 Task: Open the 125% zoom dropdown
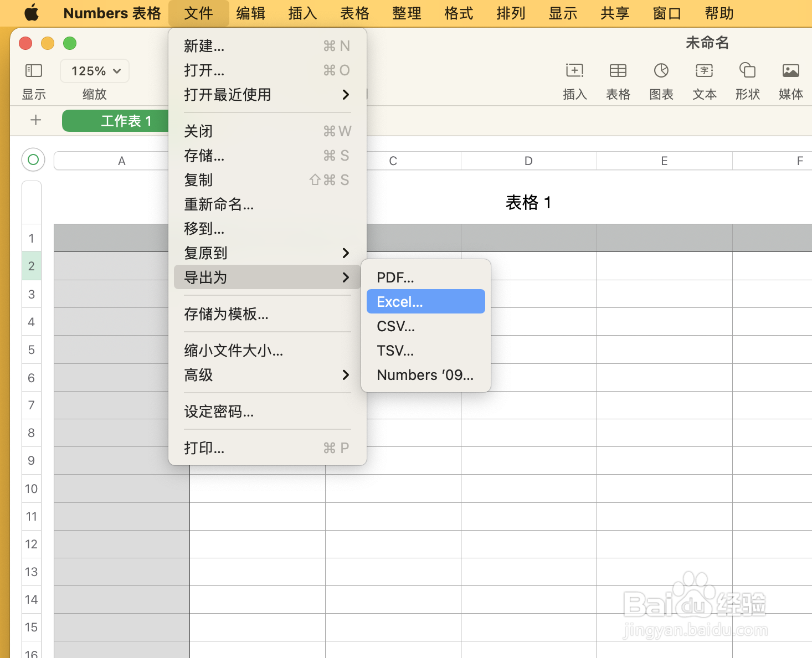(x=94, y=71)
